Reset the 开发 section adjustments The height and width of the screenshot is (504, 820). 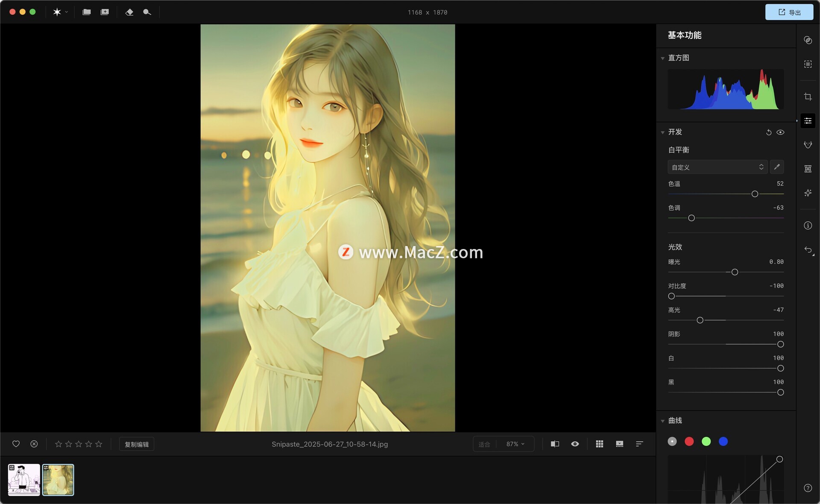pos(769,132)
